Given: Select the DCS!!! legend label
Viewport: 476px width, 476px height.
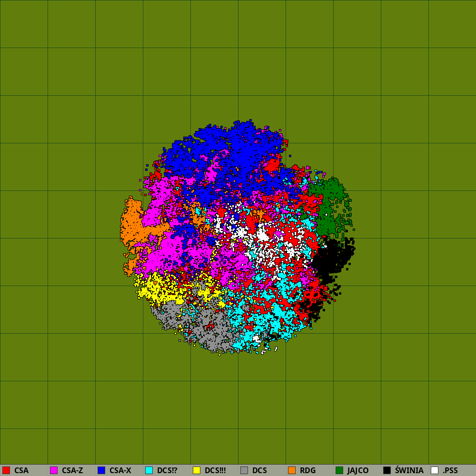Looking at the screenshot, I should (215, 471).
